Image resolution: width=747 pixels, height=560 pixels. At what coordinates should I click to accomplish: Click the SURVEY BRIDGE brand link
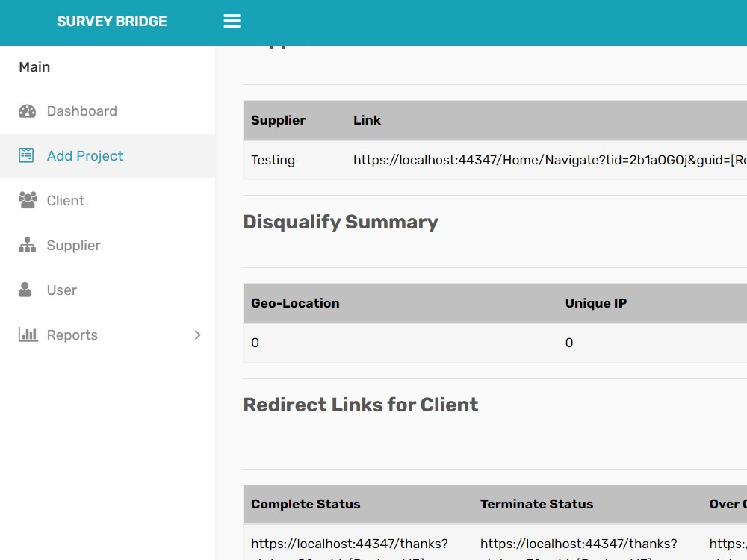click(x=112, y=22)
